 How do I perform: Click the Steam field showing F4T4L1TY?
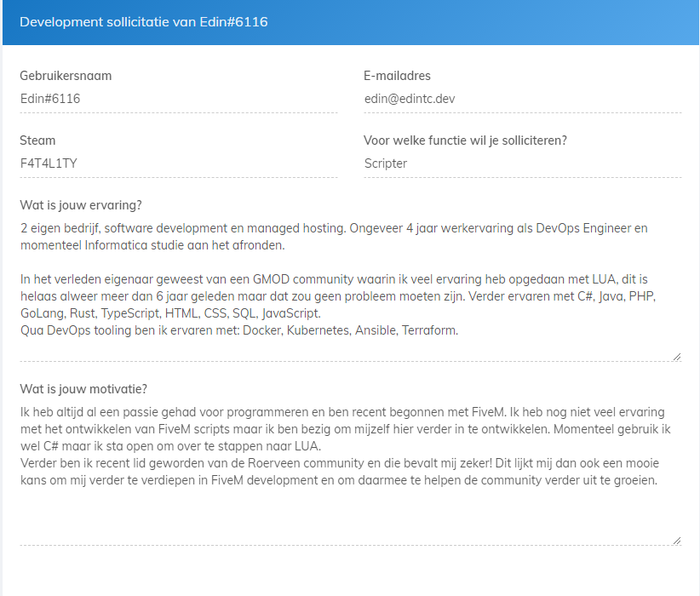point(179,163)
